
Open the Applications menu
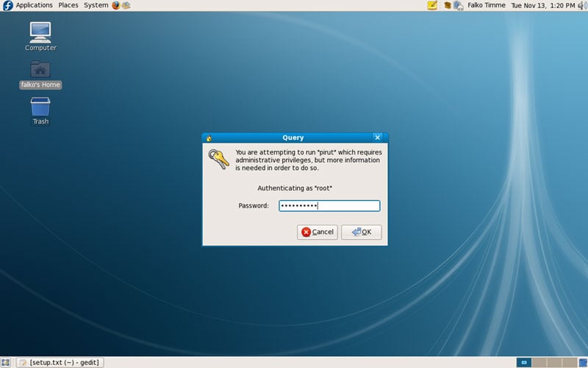34,5
